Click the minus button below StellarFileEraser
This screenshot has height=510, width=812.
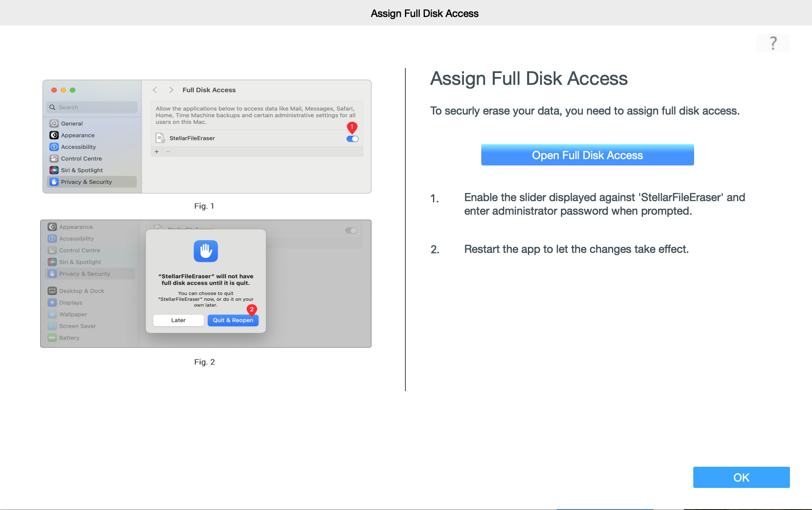pos(168,151)
